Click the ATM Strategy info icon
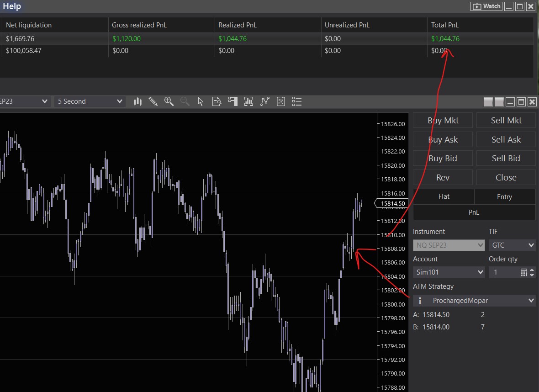This screenshot has width=539, height=392. click(x=420, y=301)
